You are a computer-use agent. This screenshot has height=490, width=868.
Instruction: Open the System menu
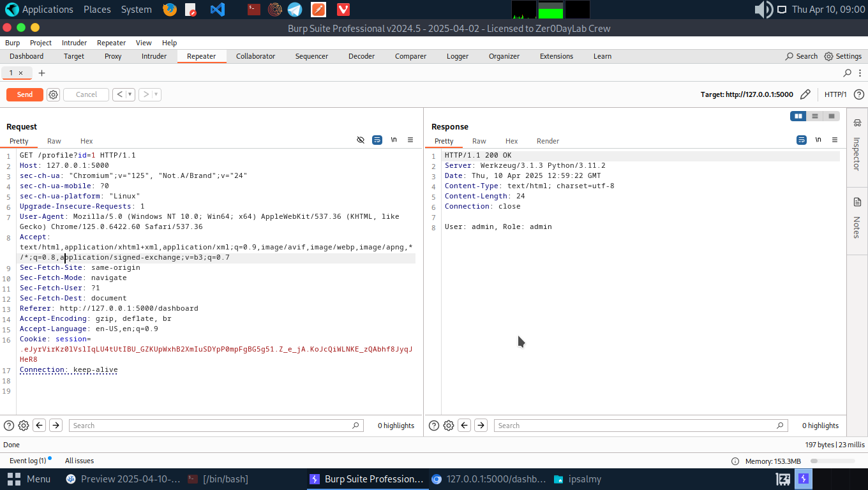[x=136, y=10]
